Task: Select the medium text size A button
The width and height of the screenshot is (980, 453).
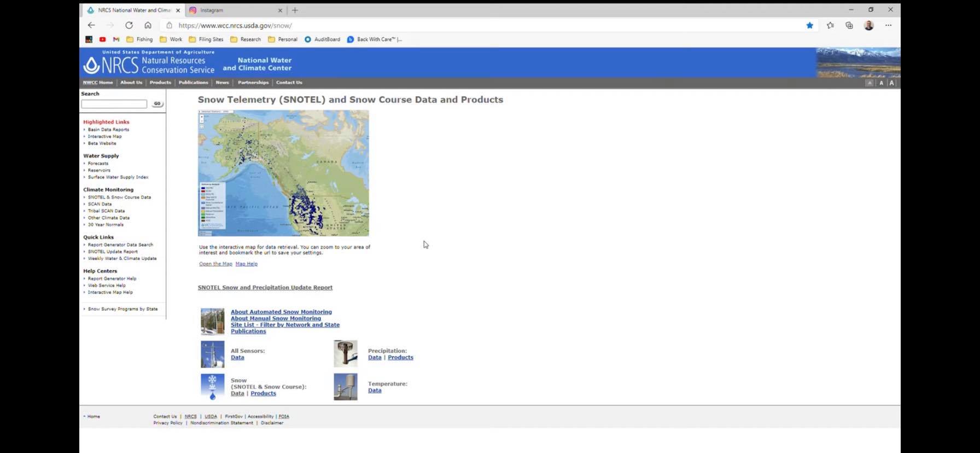Action: tap(881, 83)
